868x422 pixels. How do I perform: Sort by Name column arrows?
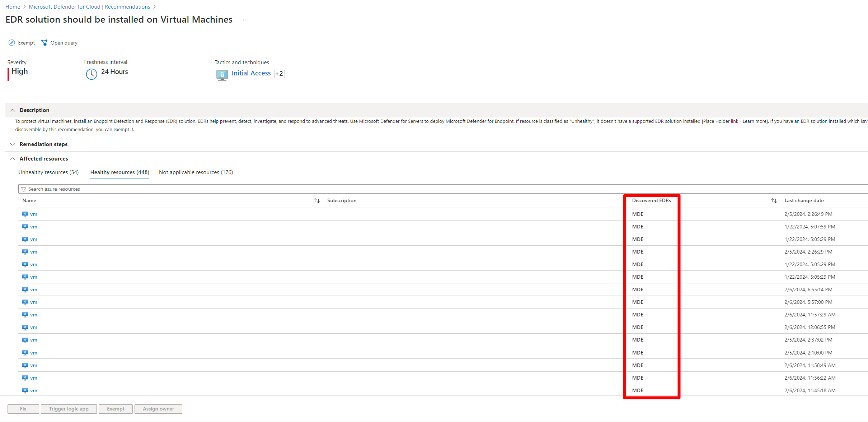click(316, 201)
